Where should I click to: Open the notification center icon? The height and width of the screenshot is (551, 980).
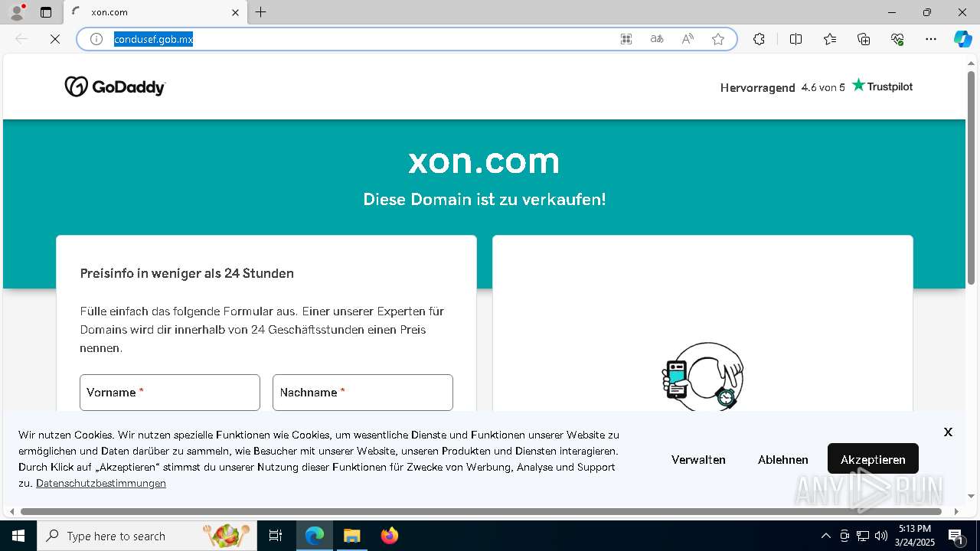pyautogui.click(x=955, y=536)
